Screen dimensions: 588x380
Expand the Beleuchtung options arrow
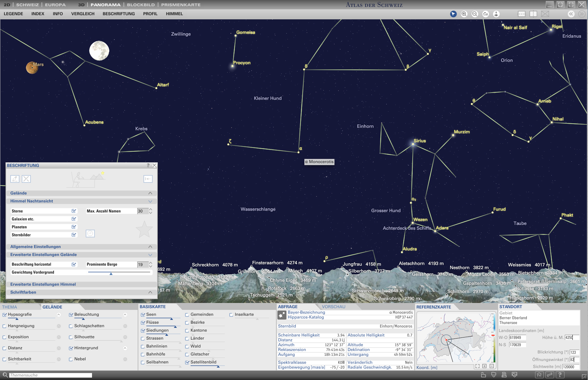pyautogui.click(x=125, y=315)
